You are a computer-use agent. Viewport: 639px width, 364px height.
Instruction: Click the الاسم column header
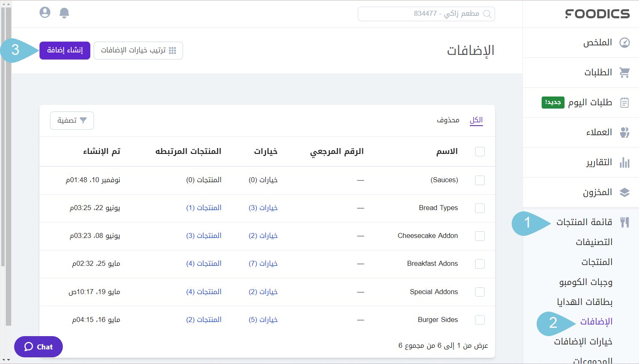point(447,151)
